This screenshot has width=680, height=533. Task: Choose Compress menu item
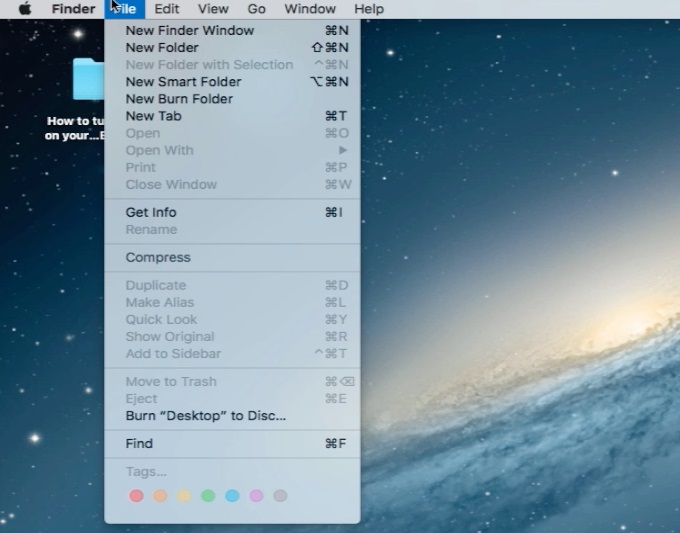[232, 258]
